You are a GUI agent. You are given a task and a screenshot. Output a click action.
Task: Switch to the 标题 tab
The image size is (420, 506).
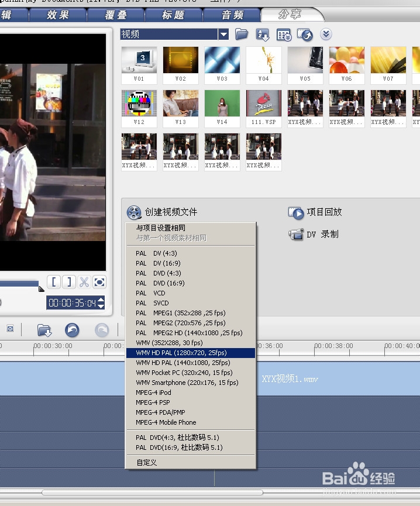174,15
